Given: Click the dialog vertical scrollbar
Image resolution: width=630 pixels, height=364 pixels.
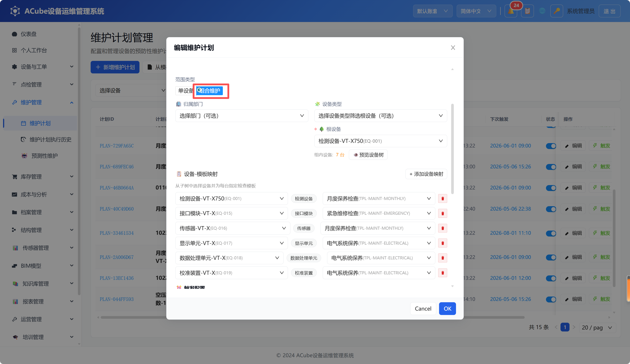Looking at the screenshot, I should click(452, 148).
